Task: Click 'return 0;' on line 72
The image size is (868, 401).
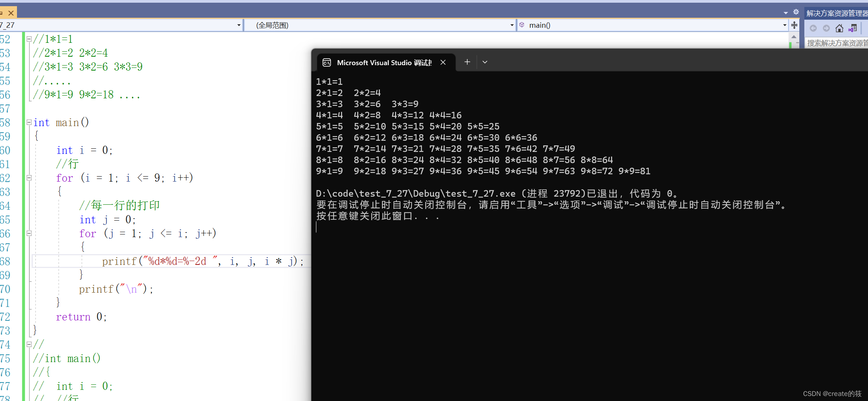Action: coord(81,317)
